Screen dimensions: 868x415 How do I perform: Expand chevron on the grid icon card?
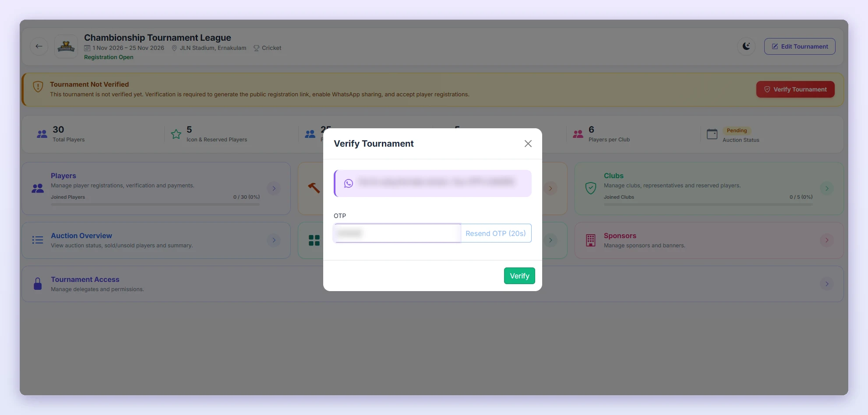click(550, 240)
